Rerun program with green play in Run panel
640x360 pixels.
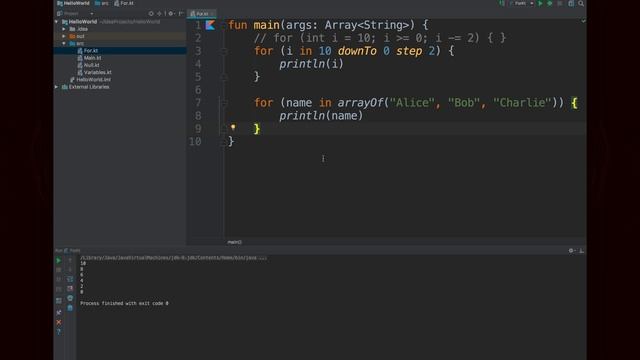click(58, 260)
